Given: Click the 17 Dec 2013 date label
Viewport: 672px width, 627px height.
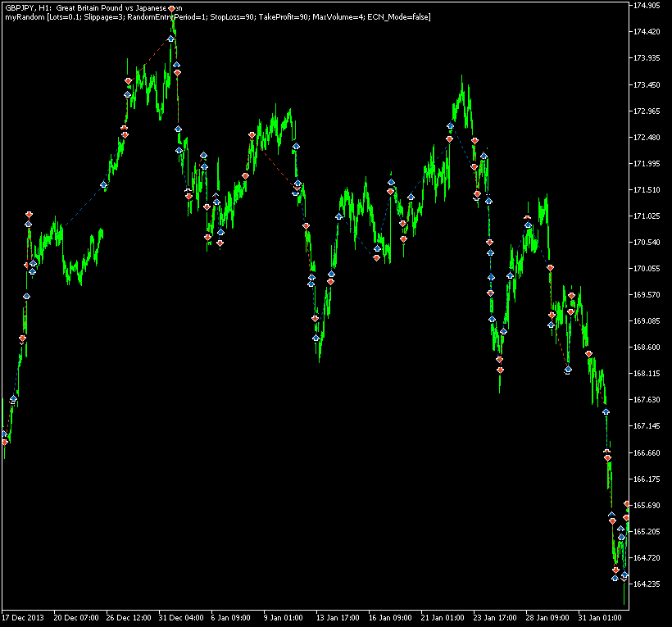Looking at the screenshot, I should tap(23, 617).
